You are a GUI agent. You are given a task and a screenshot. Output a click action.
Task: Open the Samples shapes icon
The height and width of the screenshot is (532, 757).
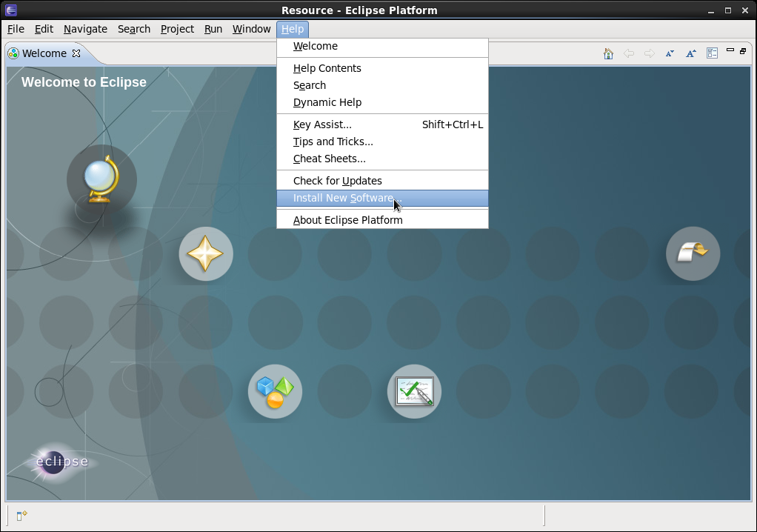(x=276, y=391)
